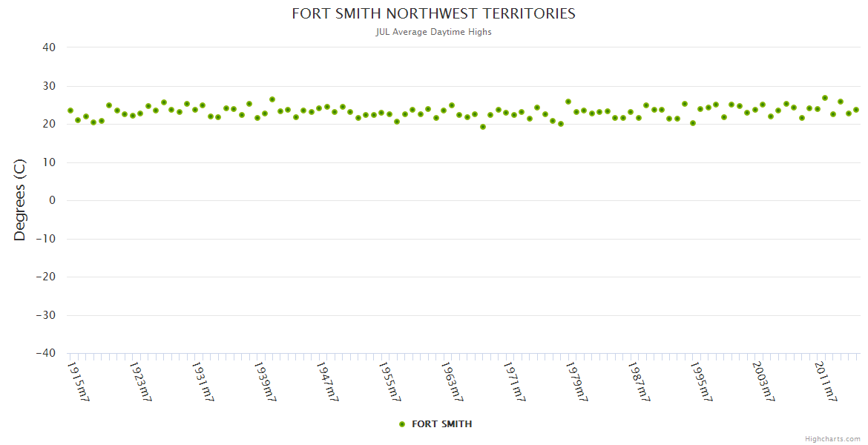Toggle the FORT SMITH series in the legend

pos(441,424)
